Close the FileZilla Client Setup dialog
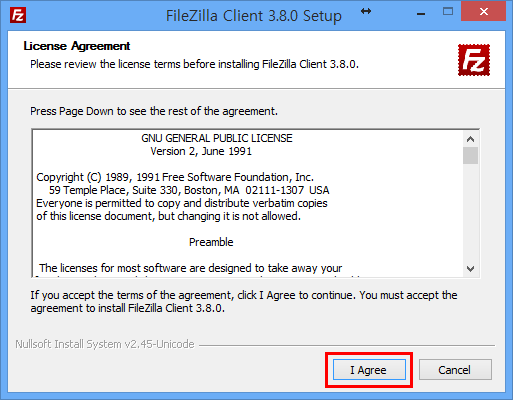Screen dimensions: 513x400 coord(483,11)
